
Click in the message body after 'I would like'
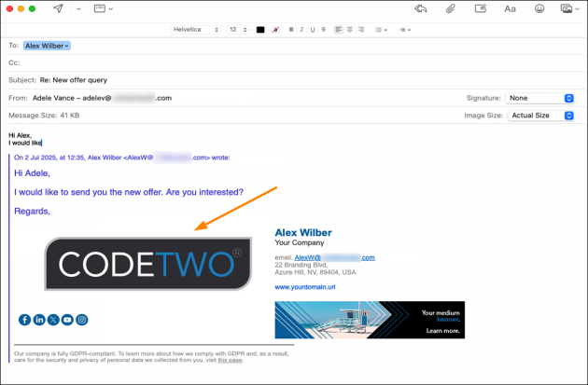click(x=42, y=143)
